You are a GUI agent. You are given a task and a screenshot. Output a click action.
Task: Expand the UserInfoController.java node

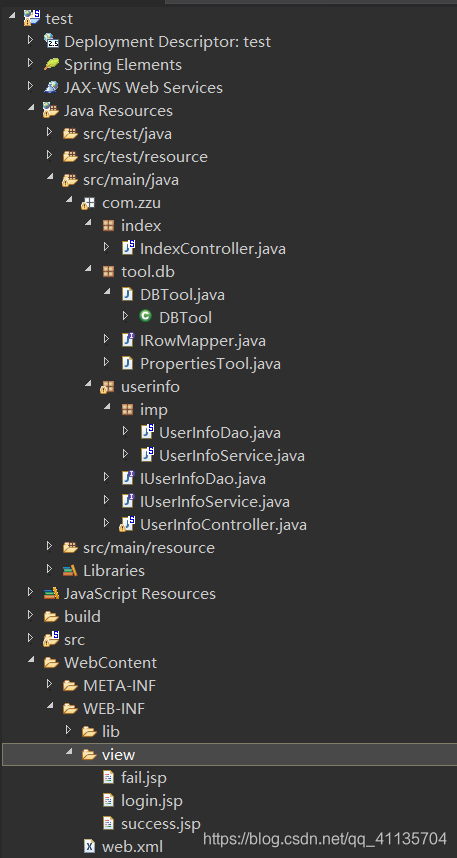click(107, 524)
